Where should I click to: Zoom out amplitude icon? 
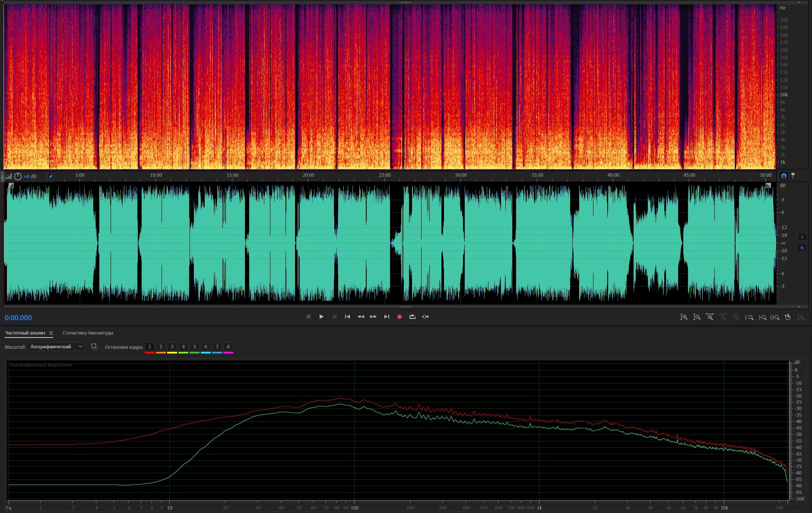click(697, 317)
